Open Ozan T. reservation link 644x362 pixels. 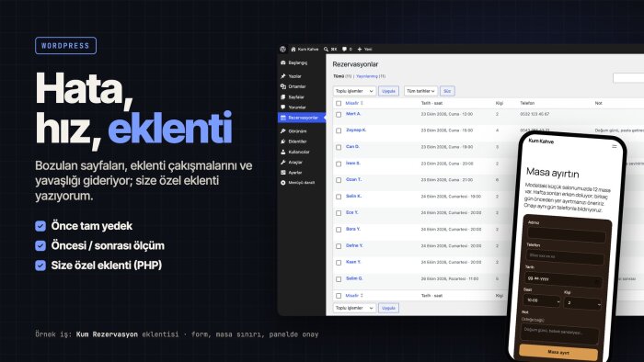(353, 179)
